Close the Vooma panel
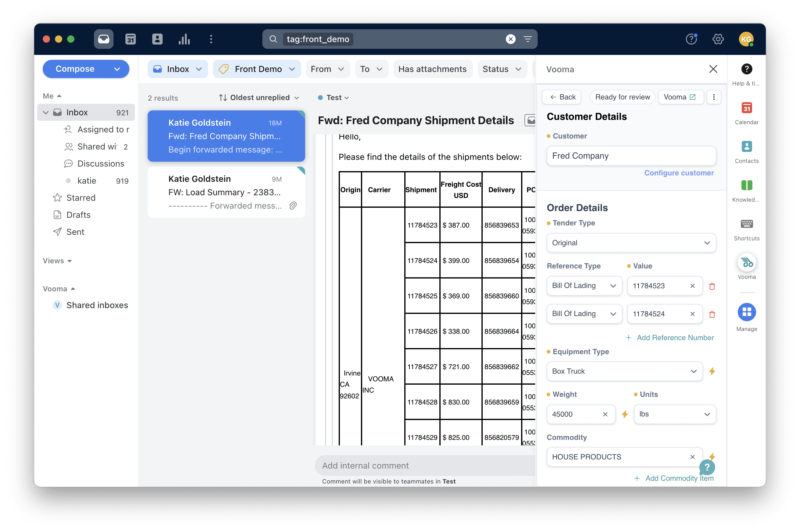800x532 pixels. [x=713, y=69]
